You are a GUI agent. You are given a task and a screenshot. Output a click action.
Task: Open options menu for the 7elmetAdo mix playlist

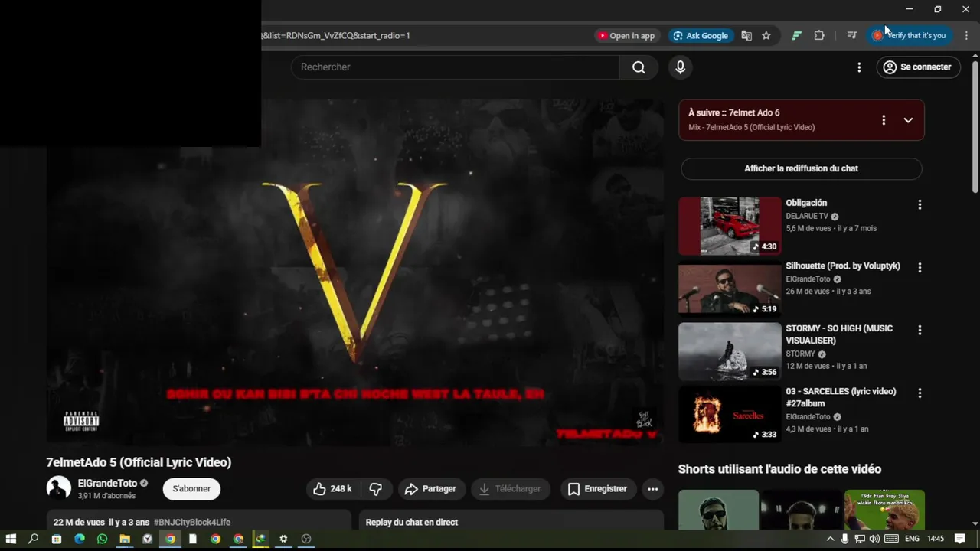click(x=884, y=120)
